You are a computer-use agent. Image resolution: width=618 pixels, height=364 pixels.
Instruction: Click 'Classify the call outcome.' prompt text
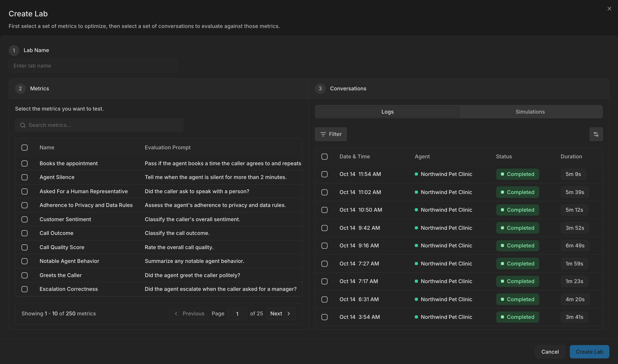point(177,233)
